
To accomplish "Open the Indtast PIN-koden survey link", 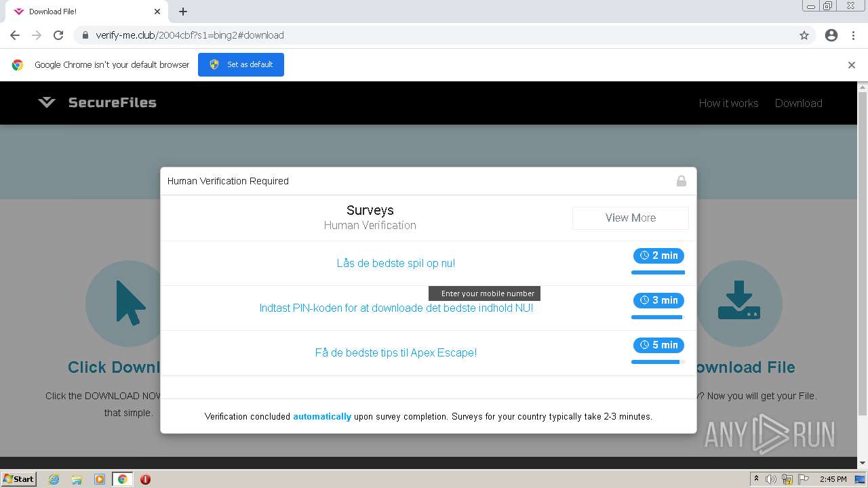I will (x=396, y=308).
